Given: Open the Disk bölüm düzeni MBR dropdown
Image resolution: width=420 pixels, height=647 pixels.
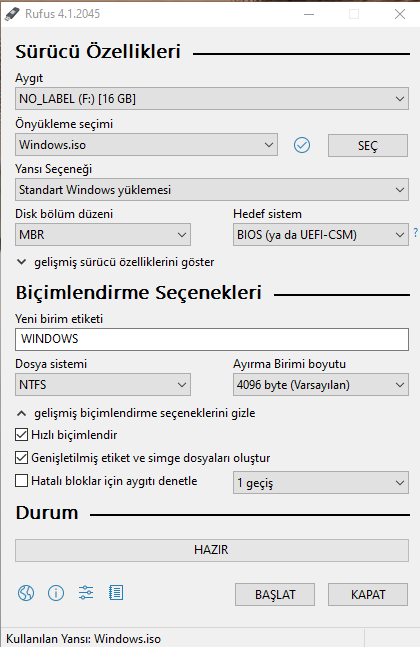Looking at the screenshot, I should click(x=103, y=235).
